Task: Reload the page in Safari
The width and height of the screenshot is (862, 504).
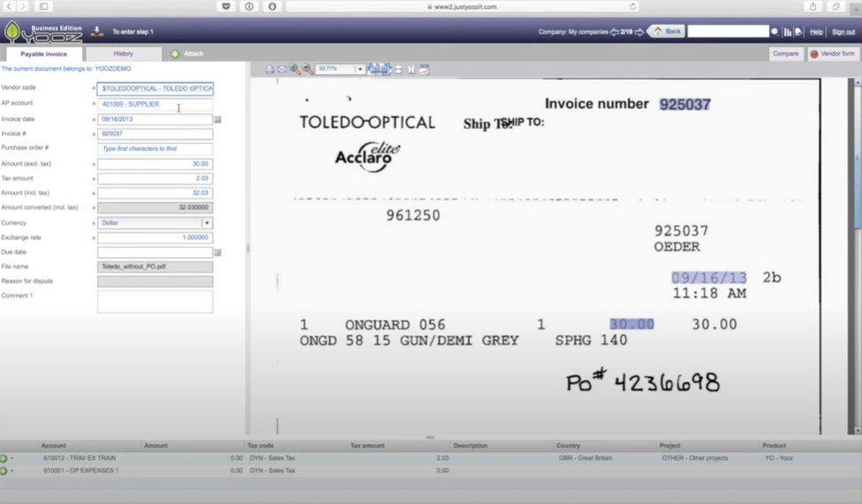Action: coord(632,6)
